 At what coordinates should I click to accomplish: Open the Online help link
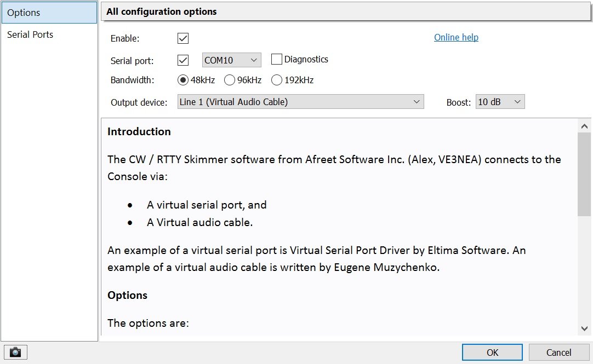pos(456,37)
